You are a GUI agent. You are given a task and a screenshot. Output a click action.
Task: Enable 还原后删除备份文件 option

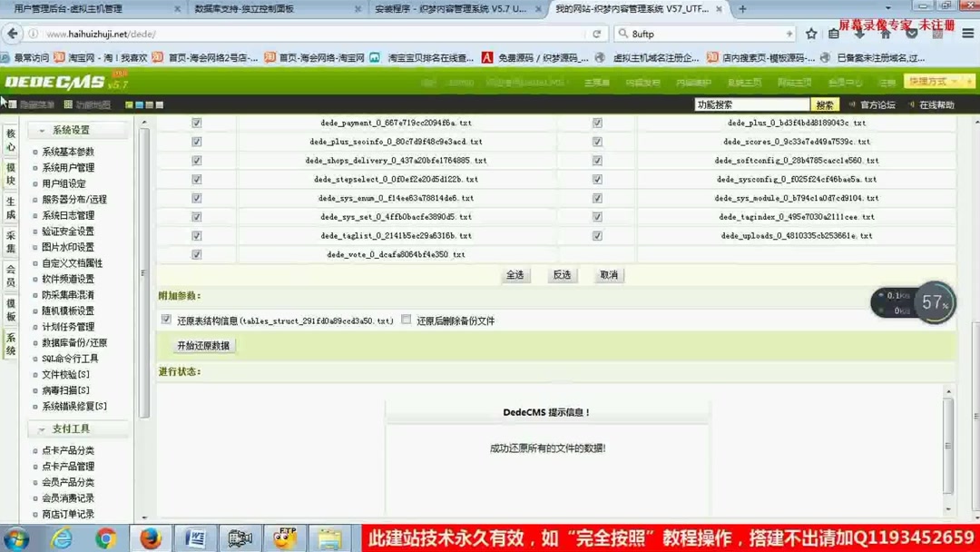tap(406, 320)
